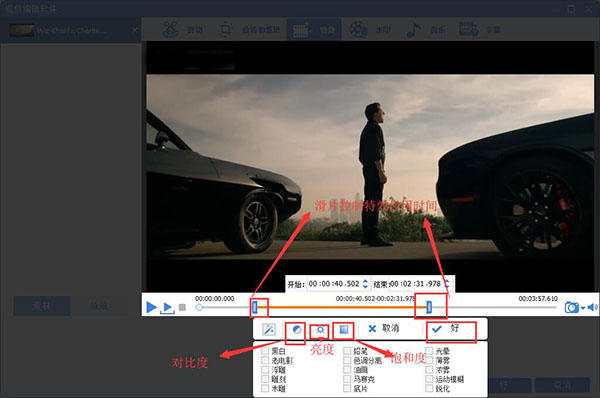Click the effect start slider handle

[255, 307]
